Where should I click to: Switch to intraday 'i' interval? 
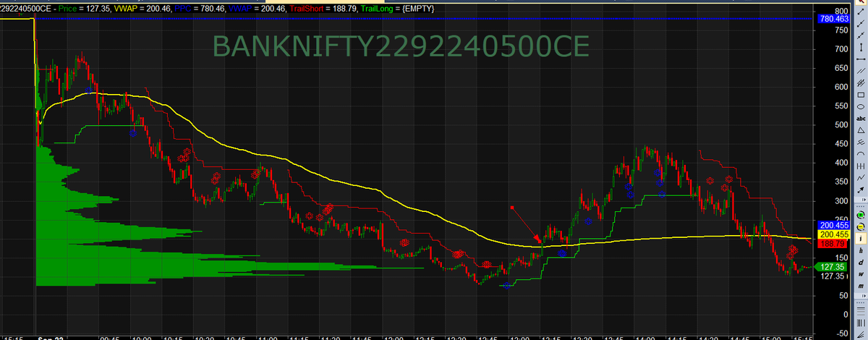pyautogui.click(x=861, y=239)
